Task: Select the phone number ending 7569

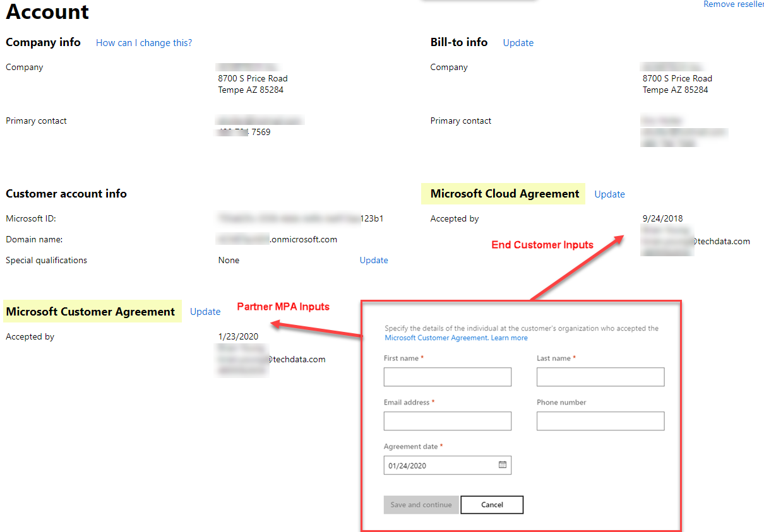Action: pos(245,132)
